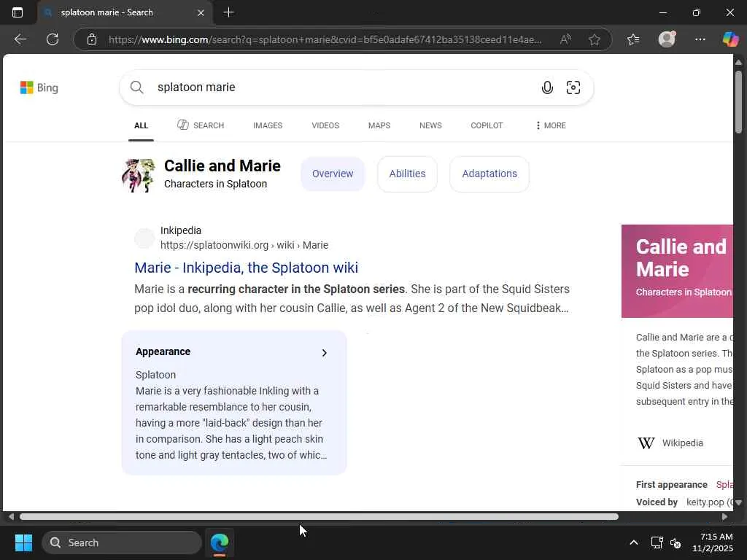Click the scroll left arrow

11,517
